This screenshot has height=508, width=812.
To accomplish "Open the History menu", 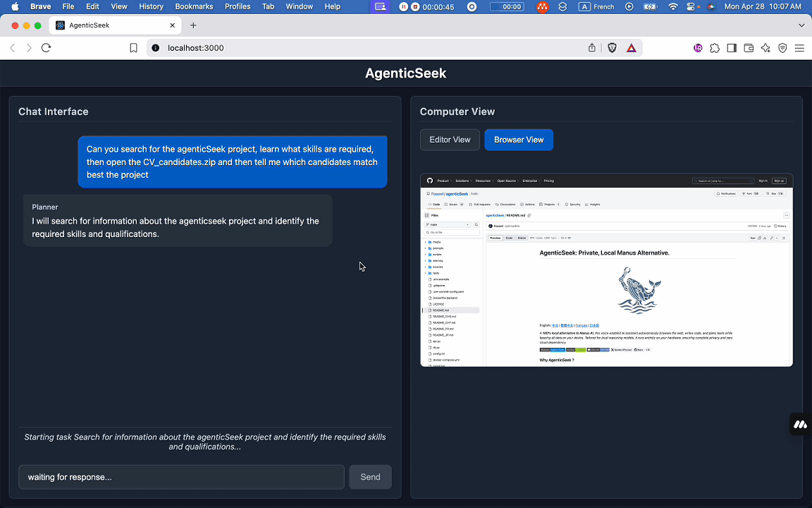I will click(152, 7).
